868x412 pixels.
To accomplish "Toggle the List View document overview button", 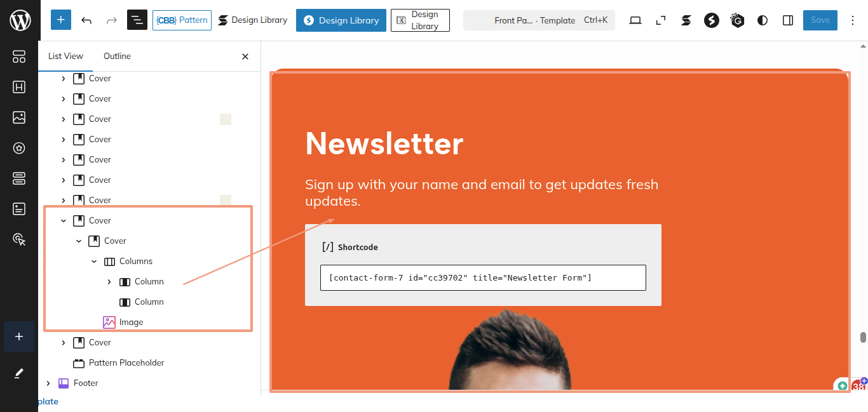I will (x=137, y=20).
